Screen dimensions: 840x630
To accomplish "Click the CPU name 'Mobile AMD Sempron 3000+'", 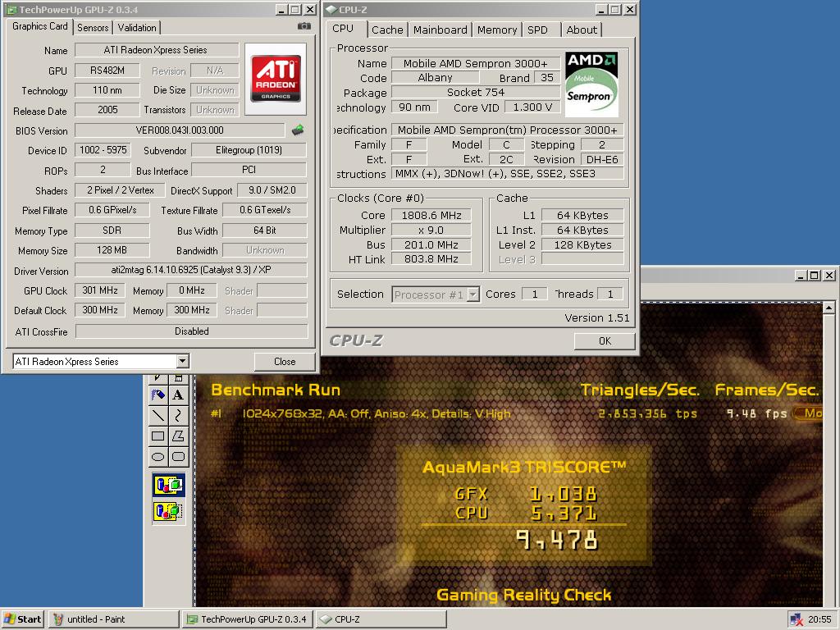I will [x=476, y=63].
